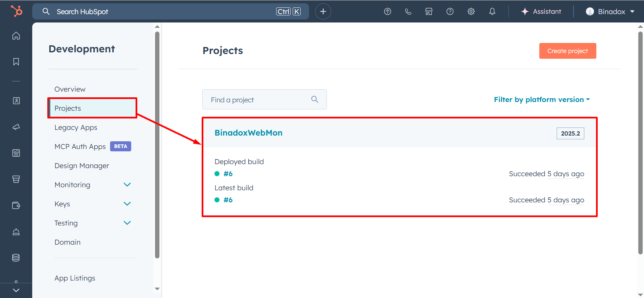Click the plus quick-create button
Viewport: 644px width, 298px height.
323,11
